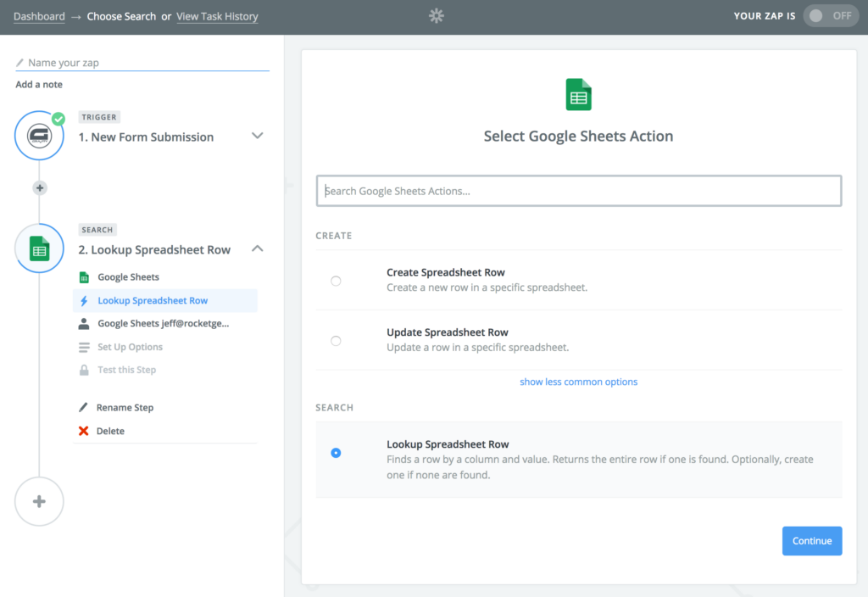This screenshot has width=868, height=597.
Task: Click the small plus between steps
Action: 39,188
